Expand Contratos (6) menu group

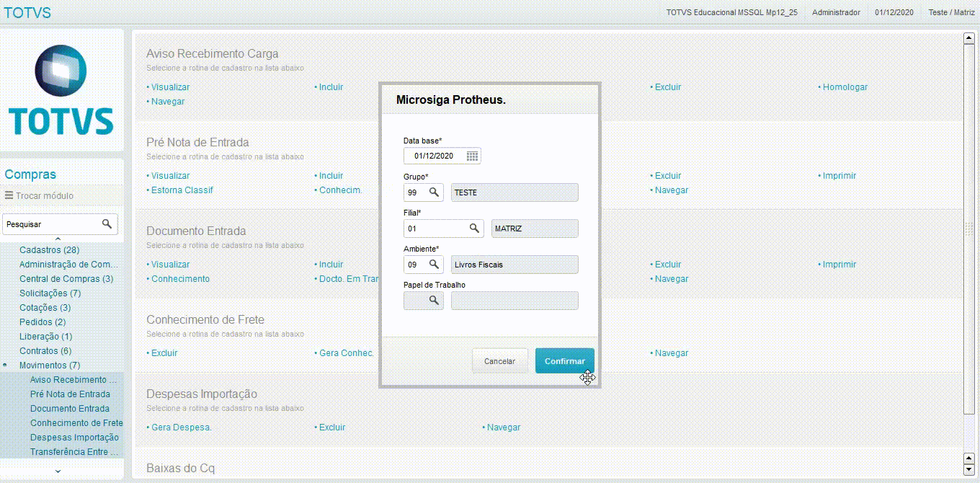(x=45, y=351)
